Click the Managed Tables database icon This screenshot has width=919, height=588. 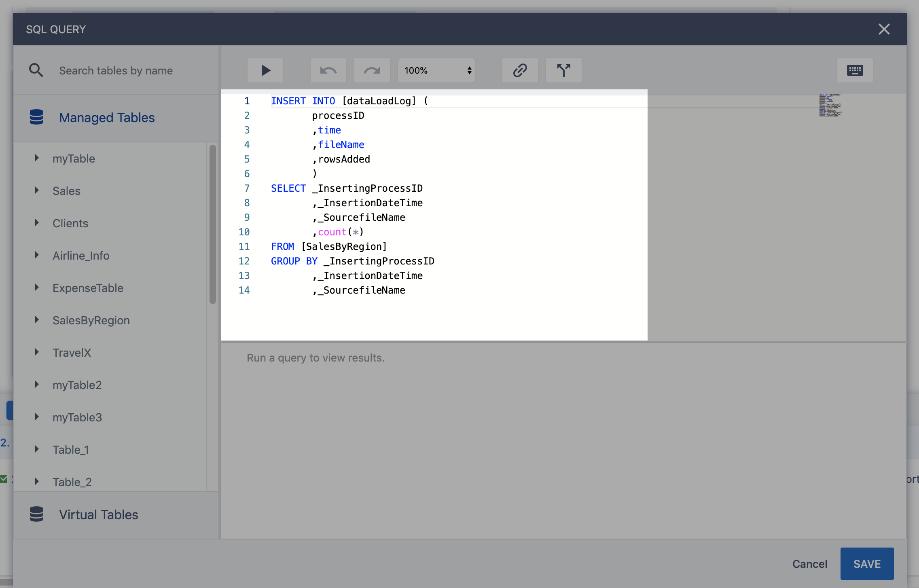tap(36, 117)
